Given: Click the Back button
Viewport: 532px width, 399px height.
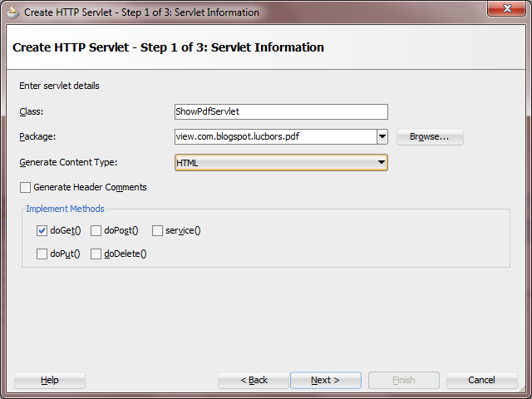Looking at the screenshot, I should pyautogui.click(x=254, y=380).
